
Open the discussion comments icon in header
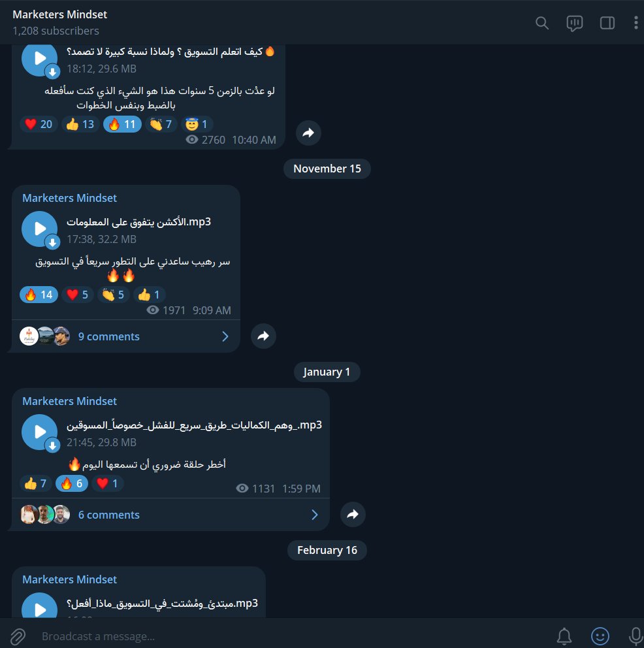pos(575,23)
